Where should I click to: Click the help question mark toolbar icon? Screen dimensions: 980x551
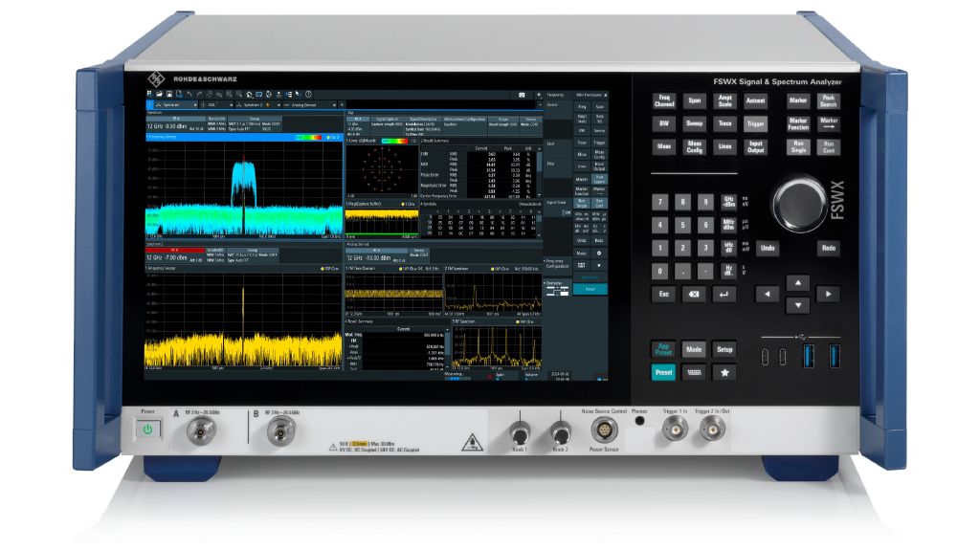pos(309,94)
